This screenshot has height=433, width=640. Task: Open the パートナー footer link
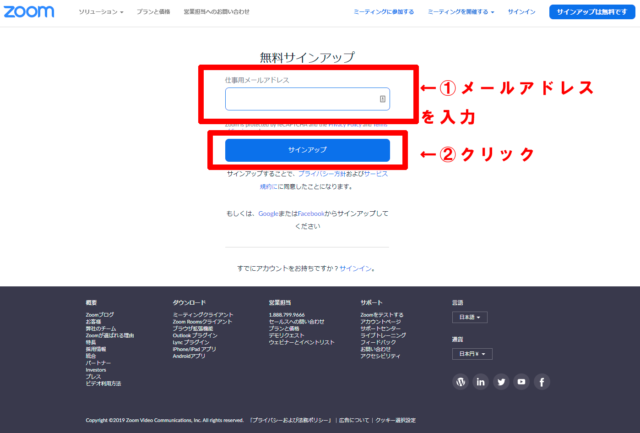(x=98, y=363)
